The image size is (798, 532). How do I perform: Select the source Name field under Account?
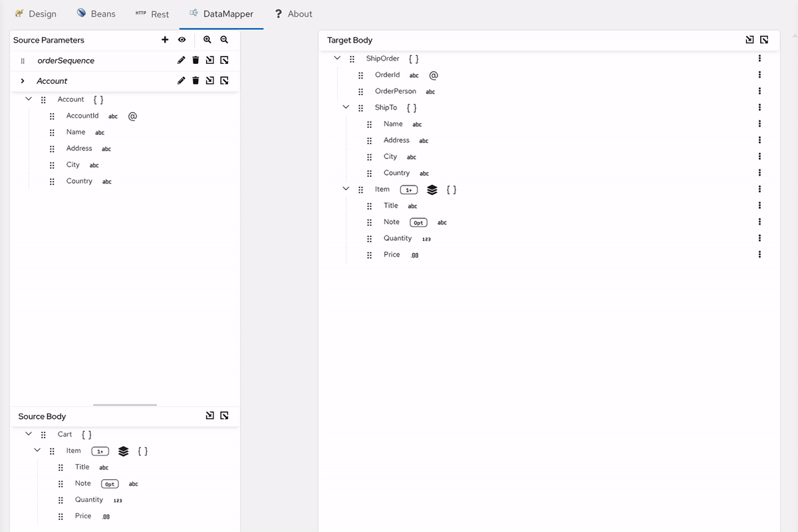pyautogui.click(x=76, y=132)
